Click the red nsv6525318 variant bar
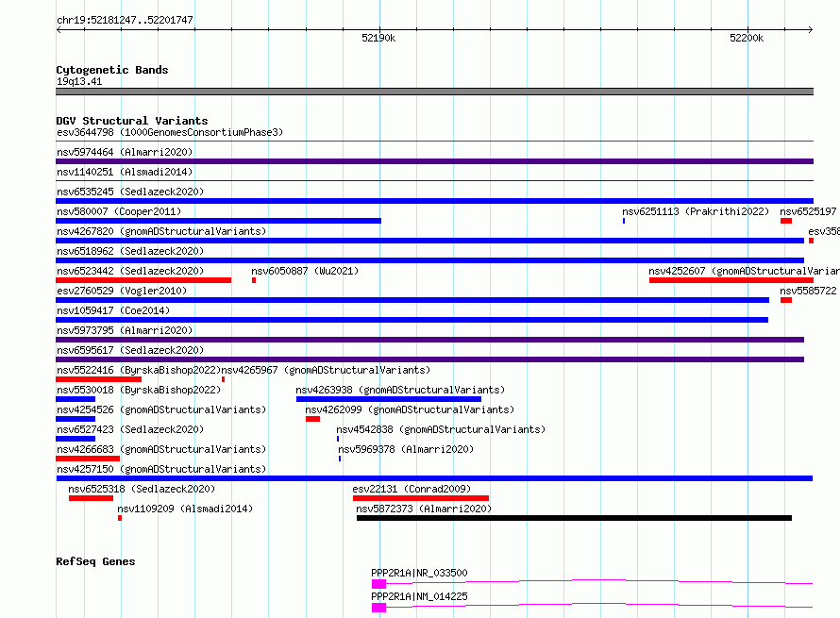Image resolution: width=840 pixels, height=618 pixels. click(x=91, y=498)
